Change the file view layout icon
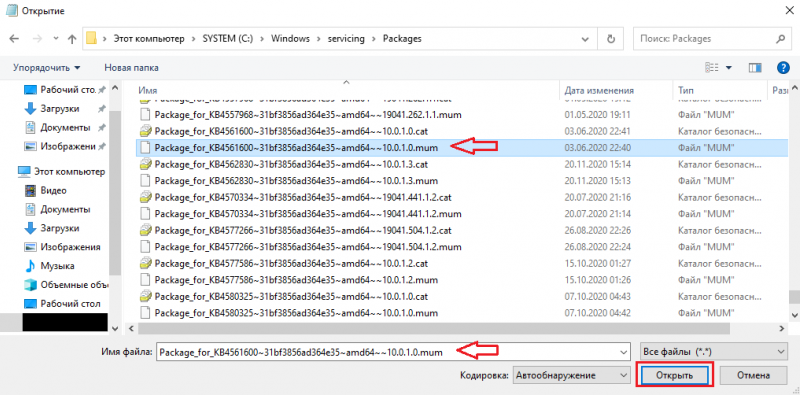Screen dimensions: 800x395 [x=712, y=67]
